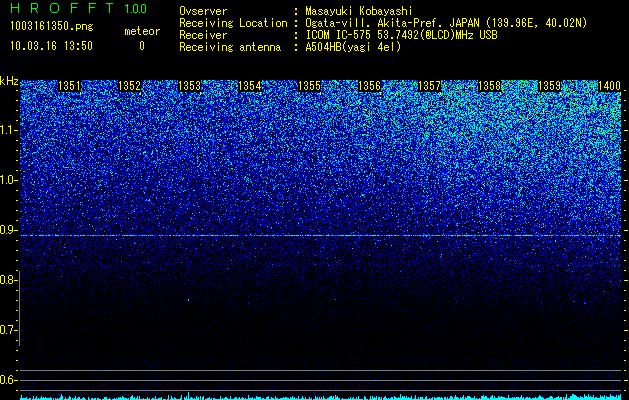Click the cyan carrier line near 0.89 kHz
629x400 pixels.
(x=320, y=236)
